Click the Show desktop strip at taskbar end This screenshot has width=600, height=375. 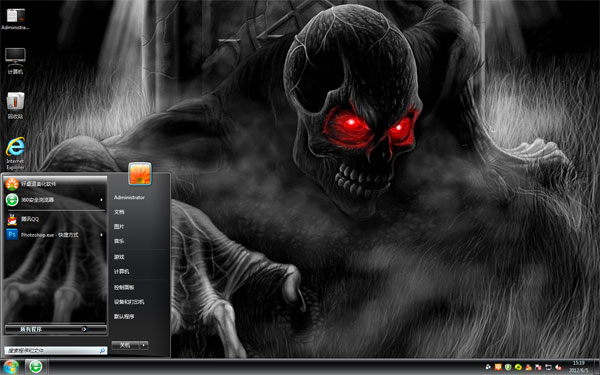point(596,367)
